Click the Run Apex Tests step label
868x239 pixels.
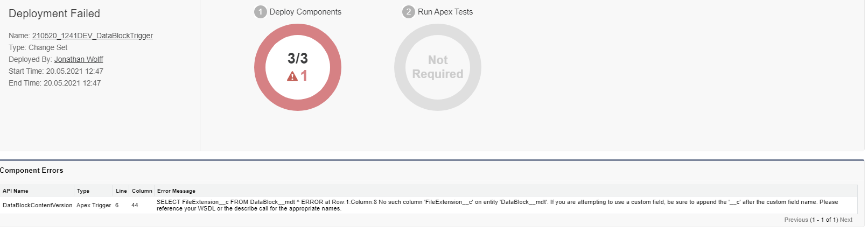pos(445,12)
